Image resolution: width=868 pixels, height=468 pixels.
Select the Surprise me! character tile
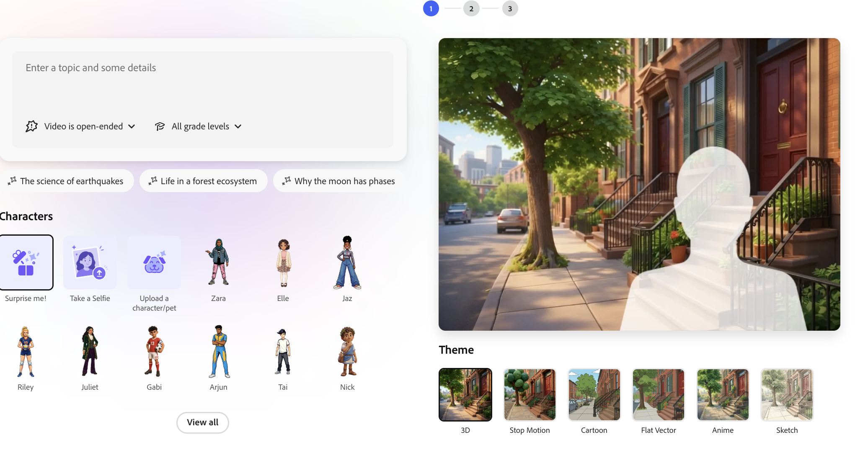pos(26,262)
